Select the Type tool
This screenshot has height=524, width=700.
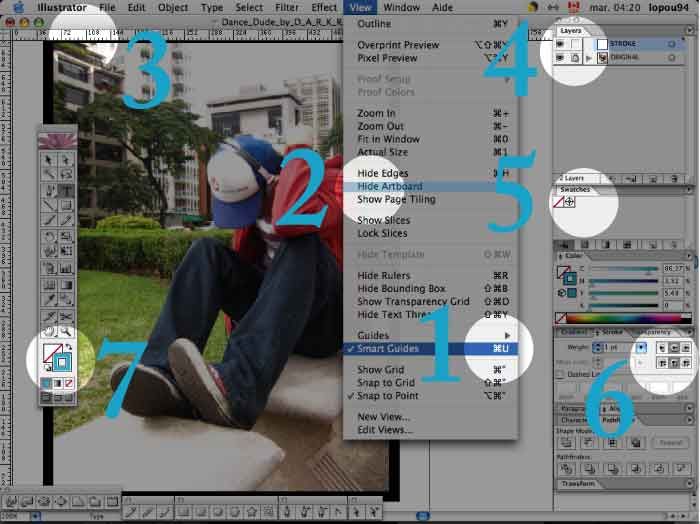[x=66, y=191]
